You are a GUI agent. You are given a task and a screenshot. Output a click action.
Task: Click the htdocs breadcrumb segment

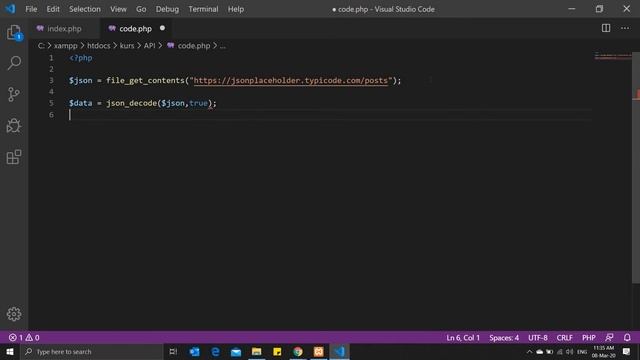(x=98, y=46)
